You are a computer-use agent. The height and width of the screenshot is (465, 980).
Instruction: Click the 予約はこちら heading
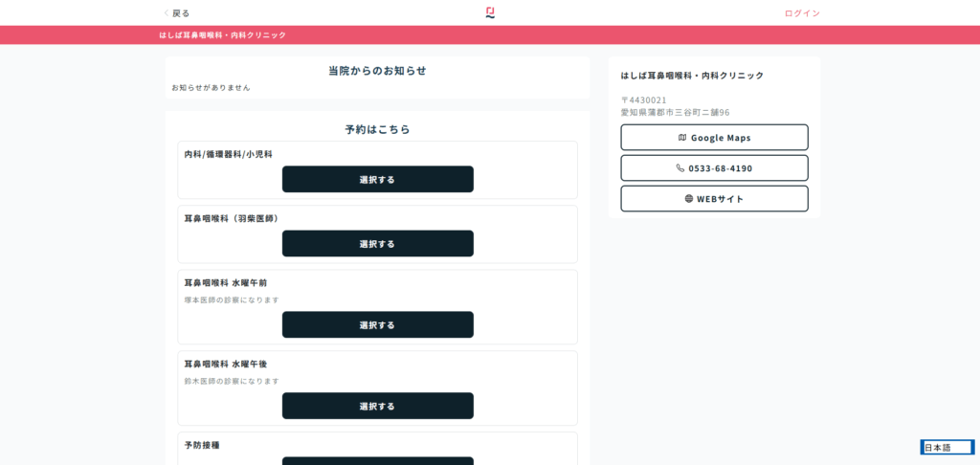pyautogui.click(x=377, y=129)
